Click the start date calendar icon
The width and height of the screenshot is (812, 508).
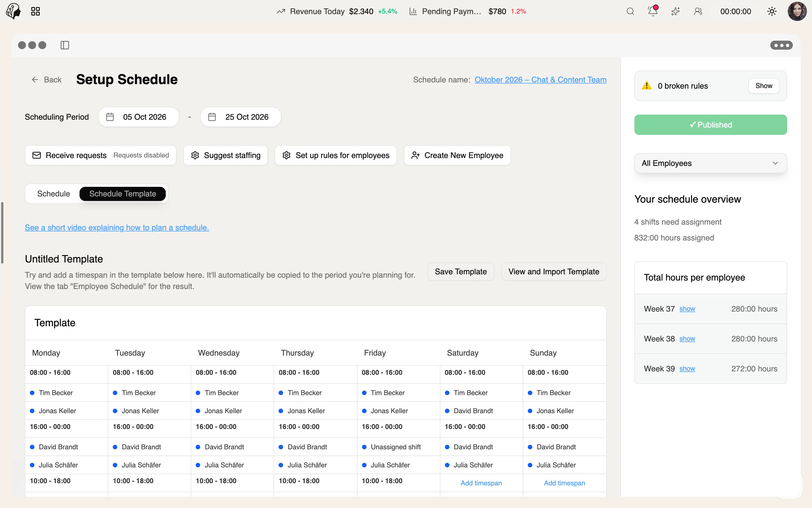[110, 117]
